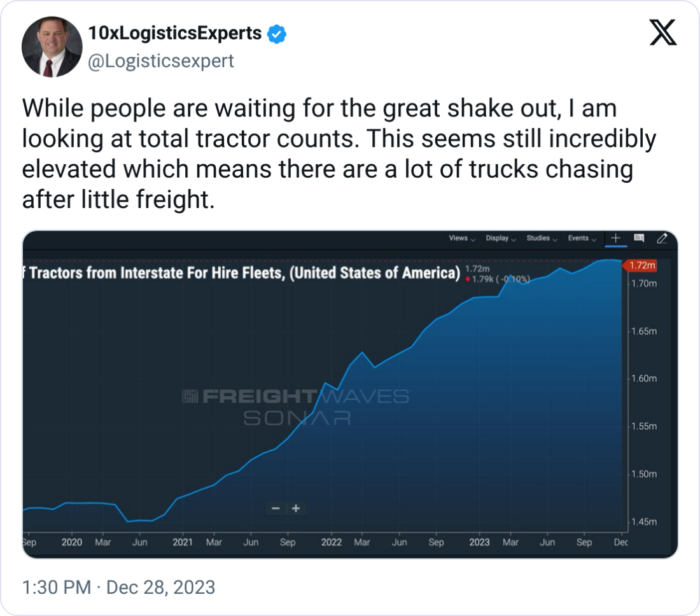Open the Events menu
The image size is (700, 616).
[582, 238]
